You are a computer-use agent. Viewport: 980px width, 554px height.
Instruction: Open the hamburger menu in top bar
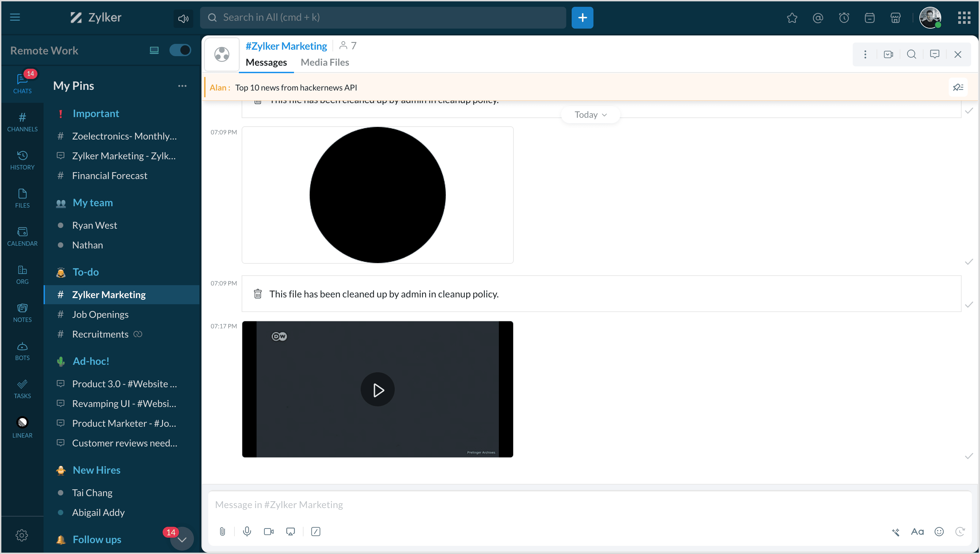15,17
